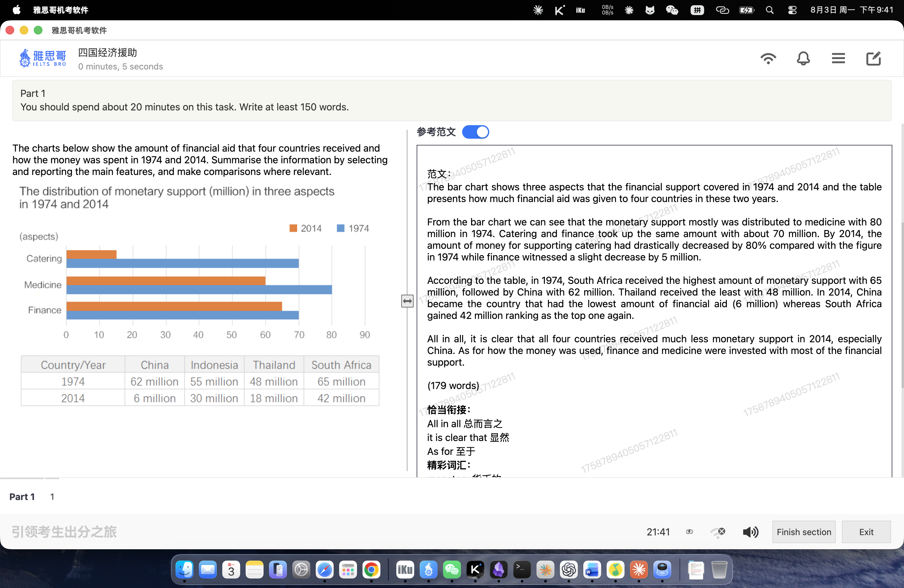Click the '0 minutes, 5 seconds' elapsed text
Screen dimensions: 904x588
point(121,66)
